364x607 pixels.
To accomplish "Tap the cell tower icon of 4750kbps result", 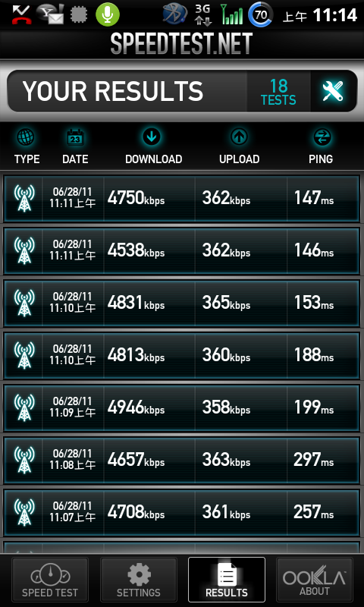I will pos(24,198).
